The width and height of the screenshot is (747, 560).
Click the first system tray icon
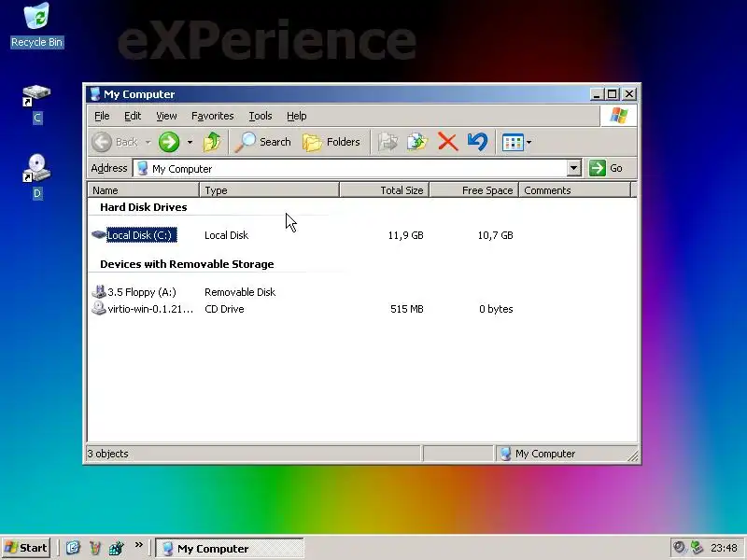coord(679,548)
